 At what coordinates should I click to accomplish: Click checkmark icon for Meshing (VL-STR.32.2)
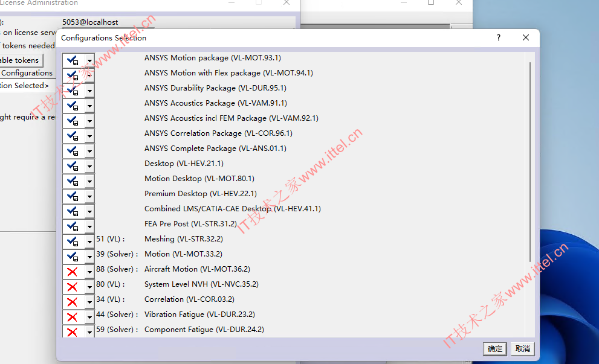73,241
